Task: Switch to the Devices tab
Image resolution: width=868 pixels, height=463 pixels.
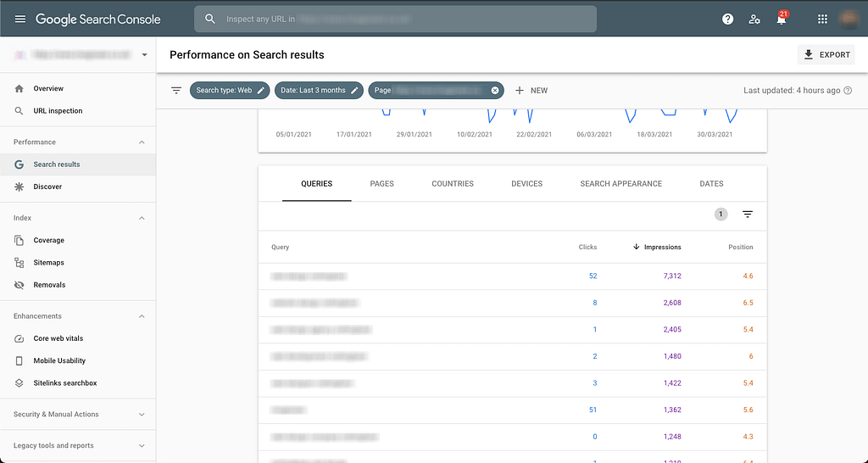Action: click(527, 184)
